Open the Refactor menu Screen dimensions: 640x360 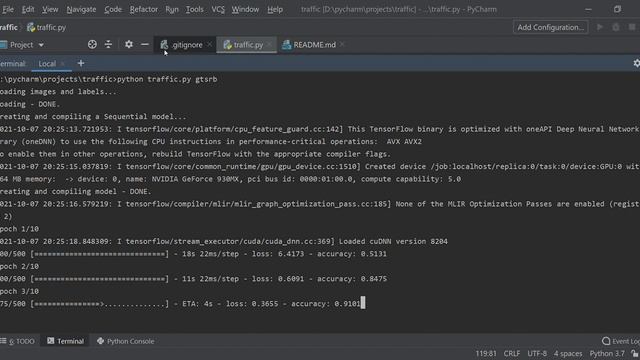(x=144, y=9)
